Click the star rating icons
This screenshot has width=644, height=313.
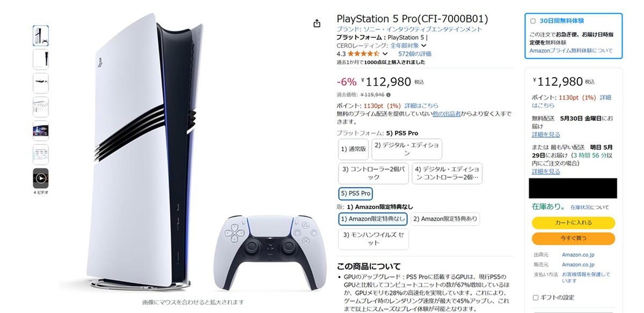(364, 54)
